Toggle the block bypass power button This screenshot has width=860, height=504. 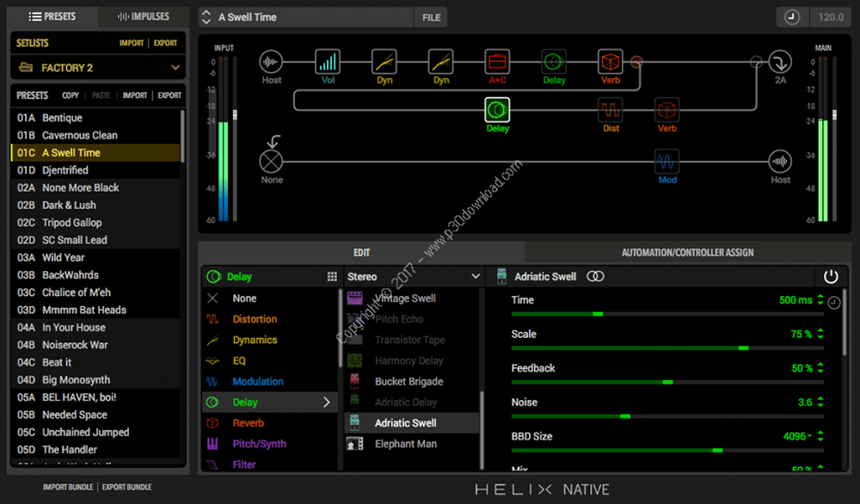[831, 277]
